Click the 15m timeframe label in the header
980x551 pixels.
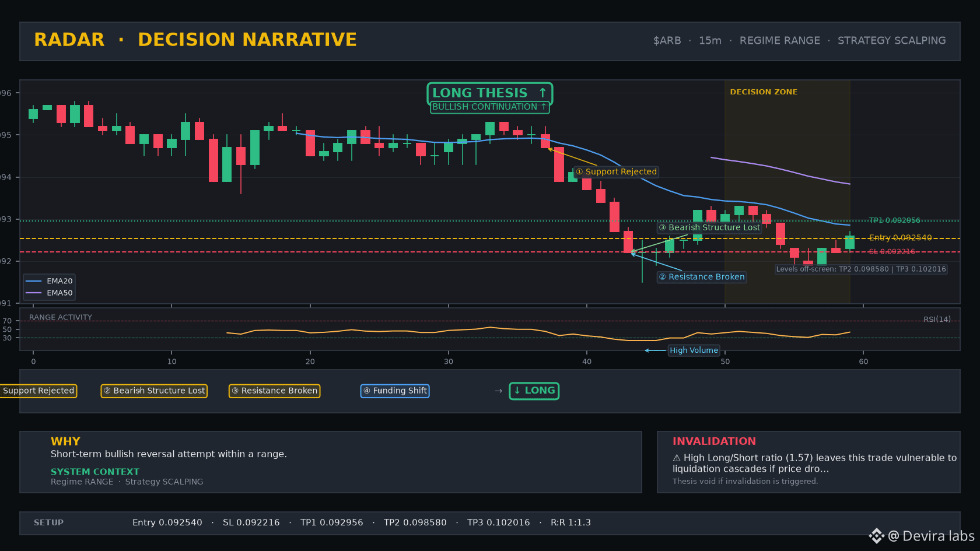click(710, 41)
